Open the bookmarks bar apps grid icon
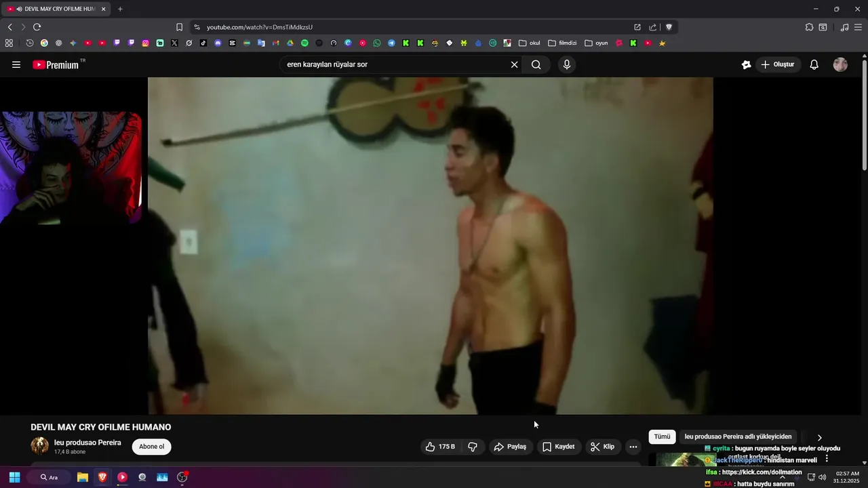The width and height of the screenshot is (868, 488). tap(9, 43)
